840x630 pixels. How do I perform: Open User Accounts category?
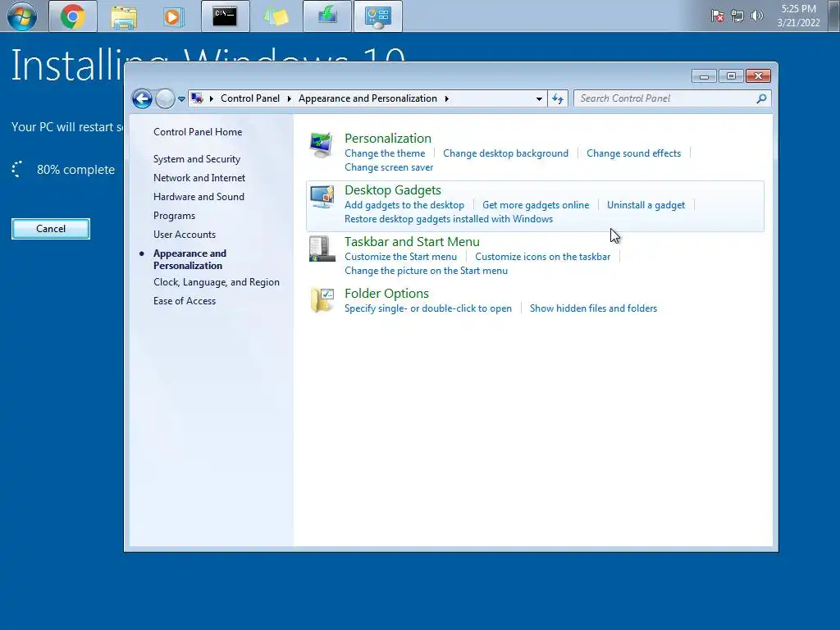(185, 235)
